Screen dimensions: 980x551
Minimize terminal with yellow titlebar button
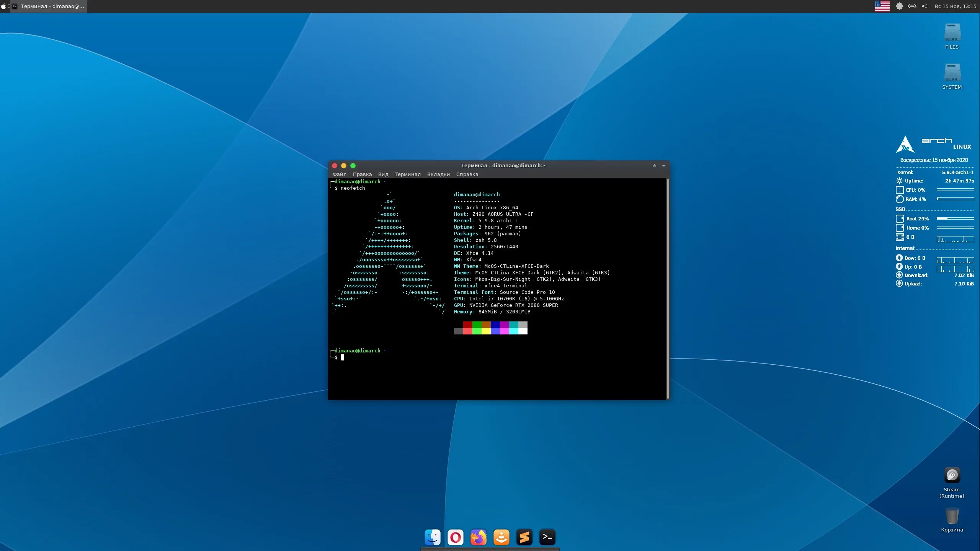click(x=344, y=166)
